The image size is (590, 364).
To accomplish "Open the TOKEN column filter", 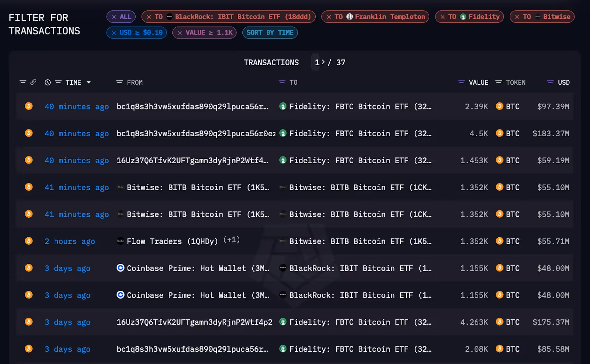I will [x=499, y=83].
